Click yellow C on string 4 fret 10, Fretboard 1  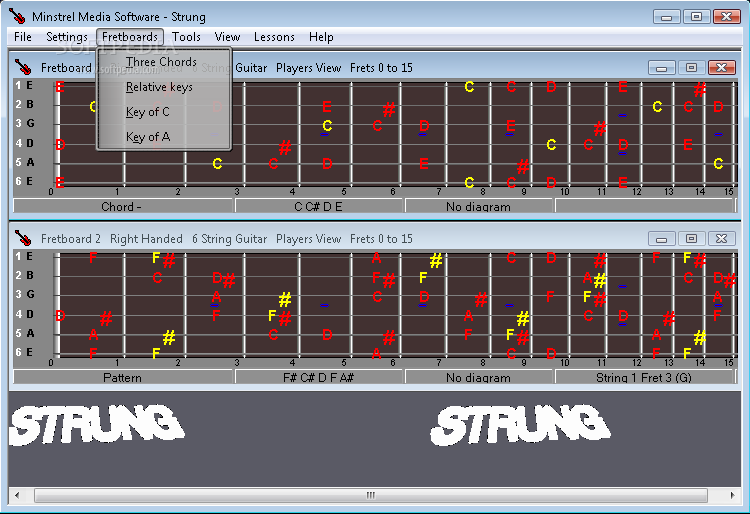click(551, 144)
